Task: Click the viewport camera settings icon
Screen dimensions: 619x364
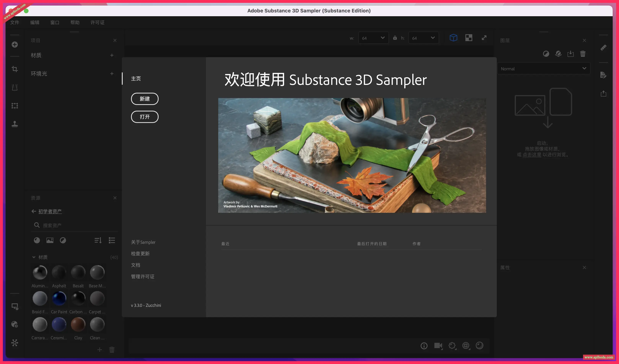Action: (x=438, y=346)
